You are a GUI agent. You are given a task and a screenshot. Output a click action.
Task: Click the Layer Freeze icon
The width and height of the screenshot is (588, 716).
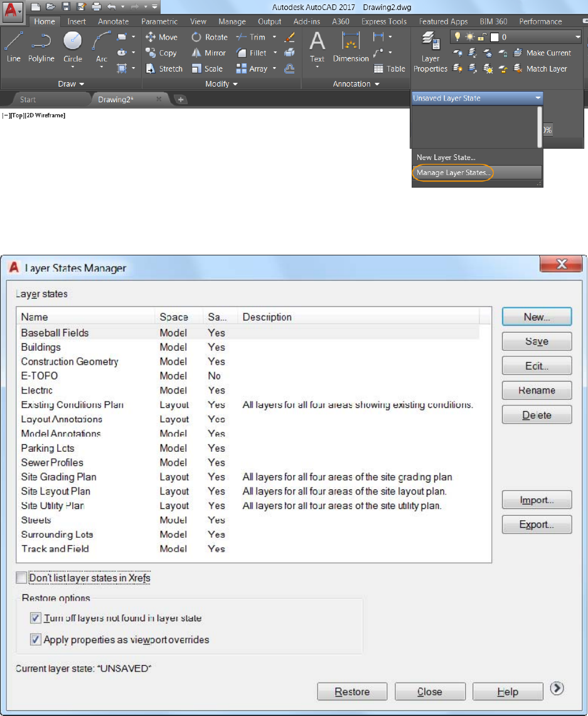(x=488, y=53)
